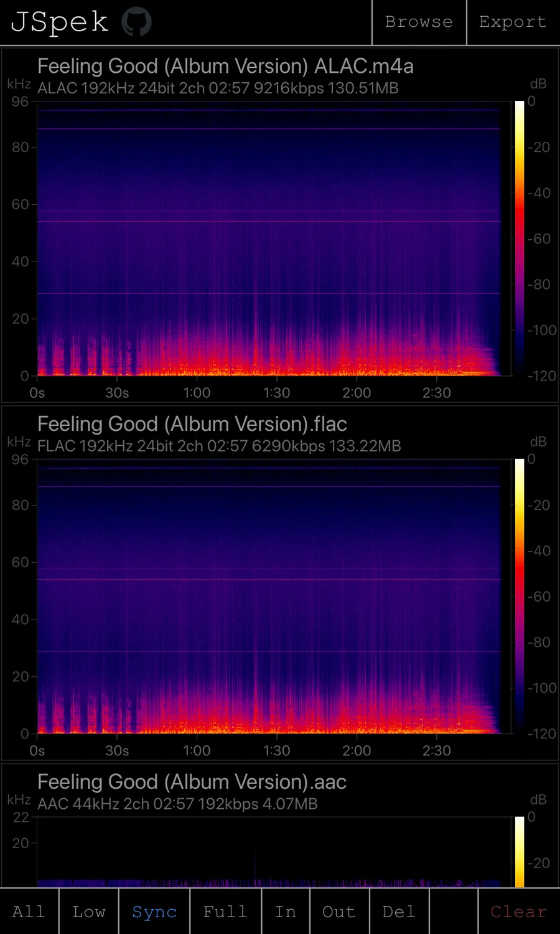560x934 pixels.
Task: Click the Feeling Good ALAC.m4a title
Action: [x=225, y=66]
